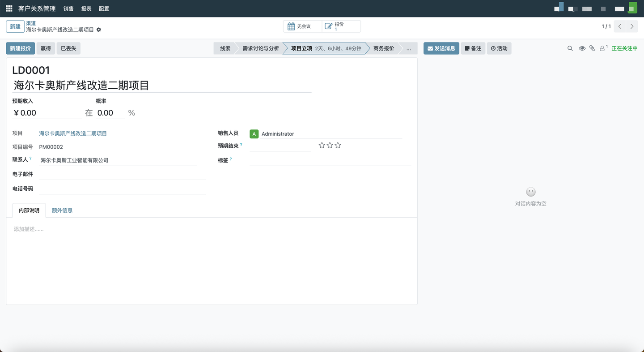Click the 活动 schedule activity button
Screen dimensions: 644x352
click(499, 48)
